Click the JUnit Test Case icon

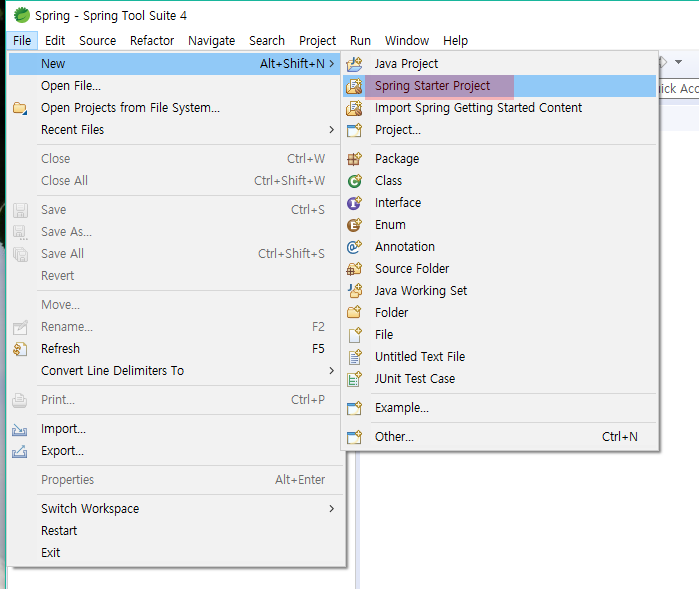(354, 379)
